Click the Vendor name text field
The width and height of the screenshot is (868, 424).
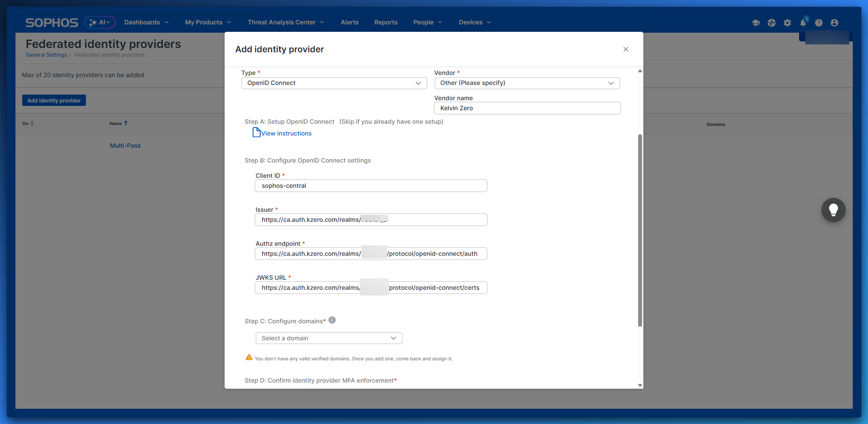click(527, 108)
